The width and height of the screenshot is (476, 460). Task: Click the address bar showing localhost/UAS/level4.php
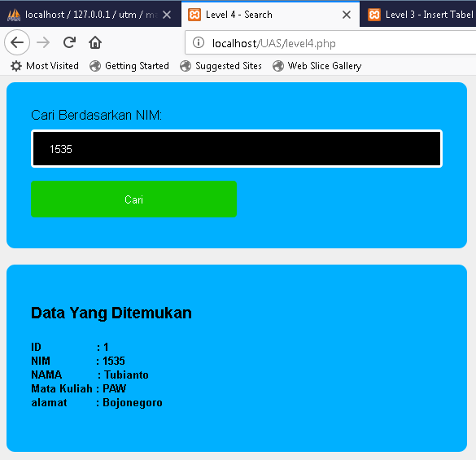coord(330,43)
